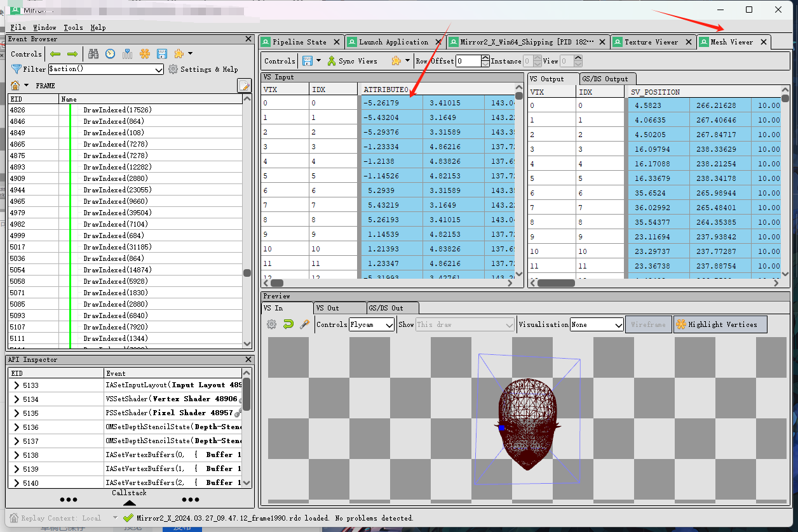The image size is (798, 532).
Task: Toggle the green back arrow in Event Browser controls
Action: 55,54
